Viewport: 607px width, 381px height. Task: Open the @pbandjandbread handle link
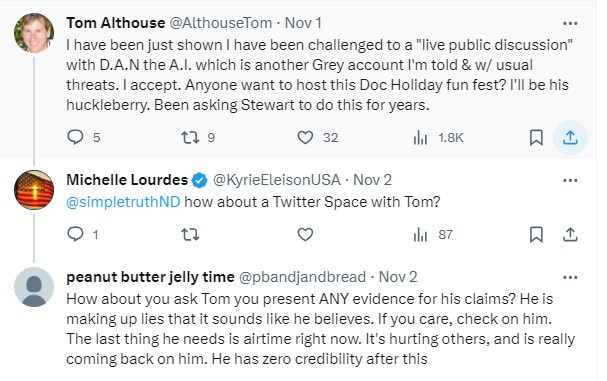pos(302,277)
